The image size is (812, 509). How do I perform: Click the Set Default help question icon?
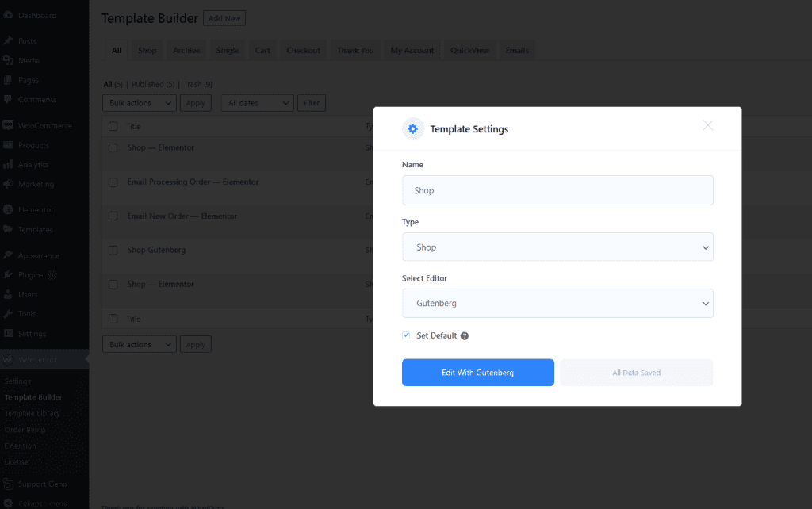coord(465,336)
